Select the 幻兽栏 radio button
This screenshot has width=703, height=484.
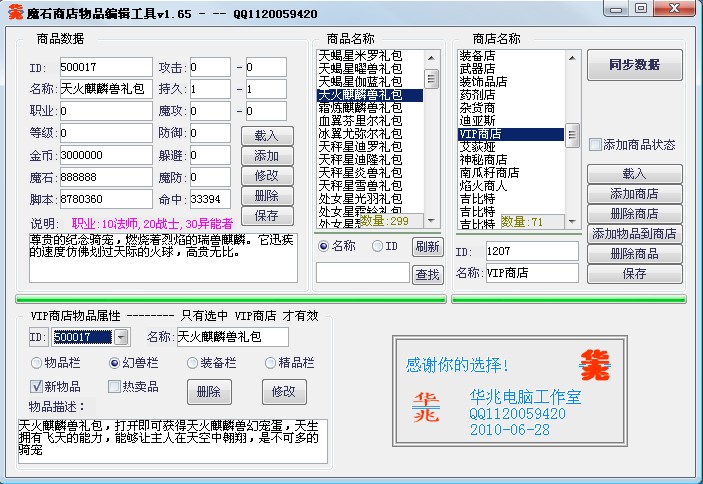pyautogui.click(x=113, y=363)
